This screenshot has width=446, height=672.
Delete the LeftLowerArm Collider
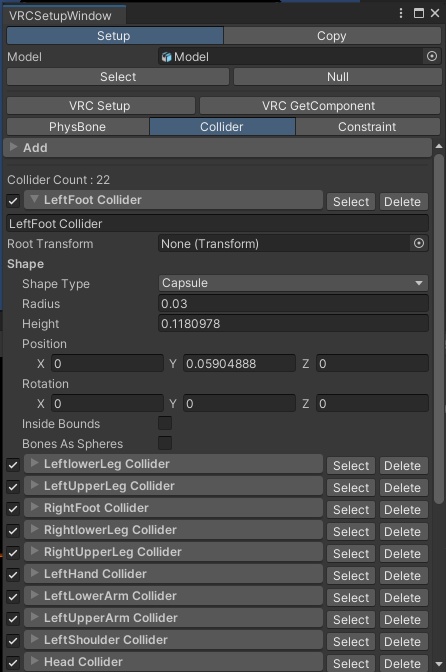pos(404,597)
